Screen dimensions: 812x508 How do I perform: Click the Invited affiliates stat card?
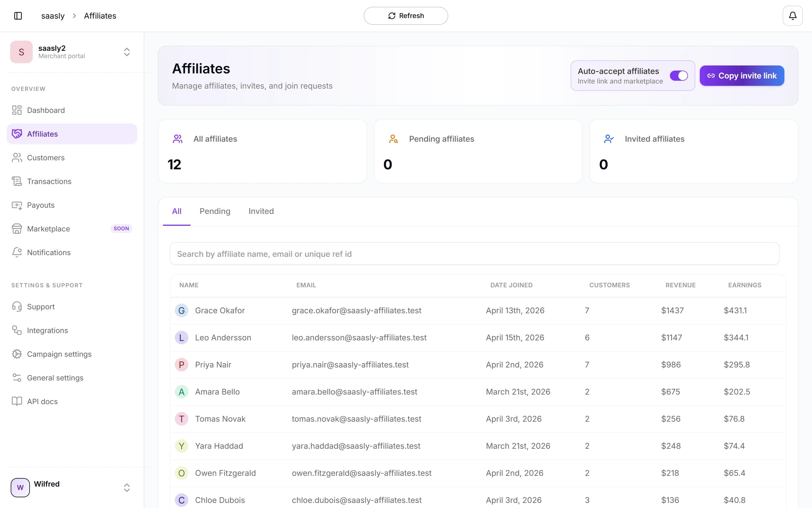(x=694, y=151)
